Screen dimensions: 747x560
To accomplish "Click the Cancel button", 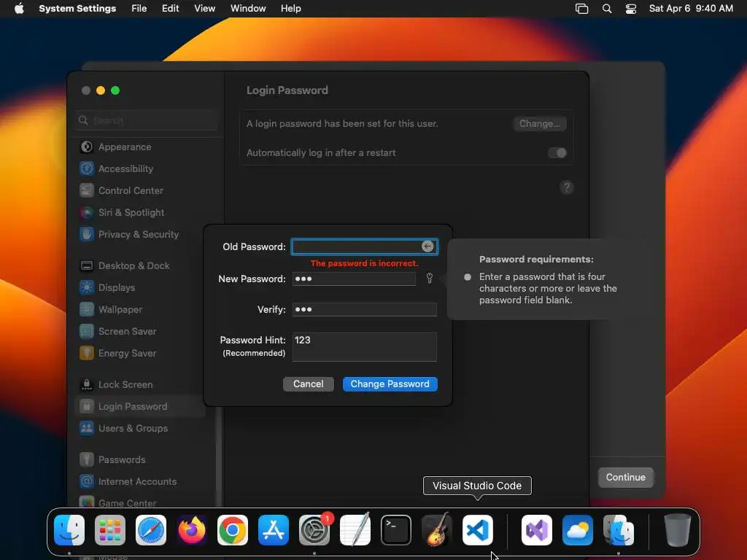I will point(309,384).
